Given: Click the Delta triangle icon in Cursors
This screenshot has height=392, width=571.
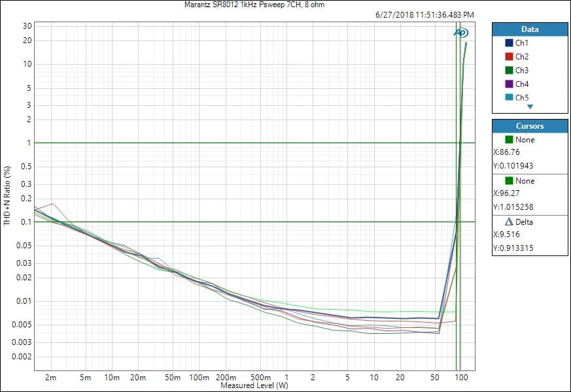Looking at the screenshot, I should click(510, 222).
